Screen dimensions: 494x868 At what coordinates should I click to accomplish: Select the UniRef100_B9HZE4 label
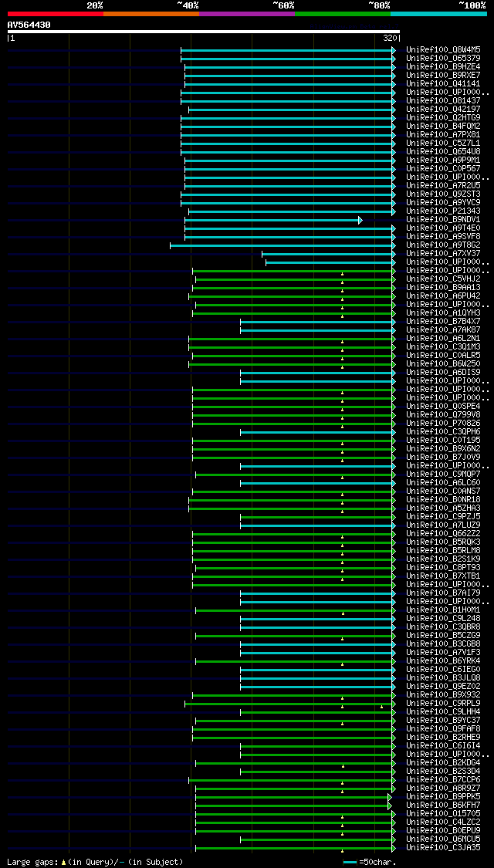[443, 67]
